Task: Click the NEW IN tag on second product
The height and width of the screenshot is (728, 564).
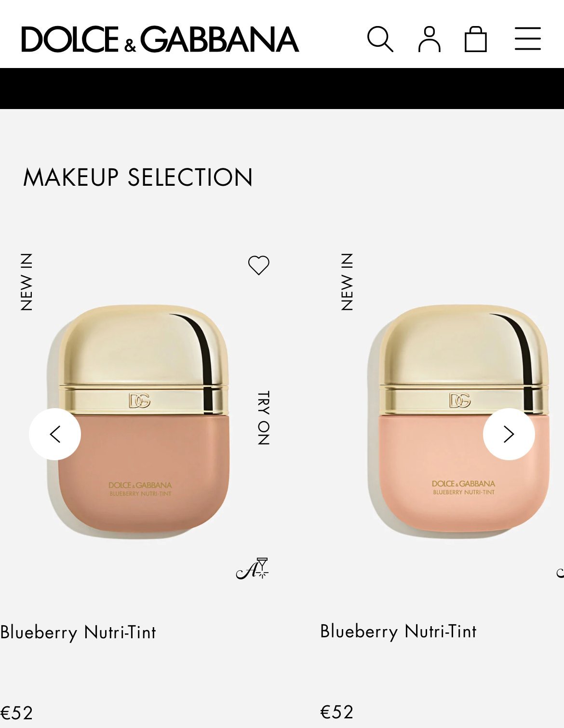Action: (x=347, y=282)
